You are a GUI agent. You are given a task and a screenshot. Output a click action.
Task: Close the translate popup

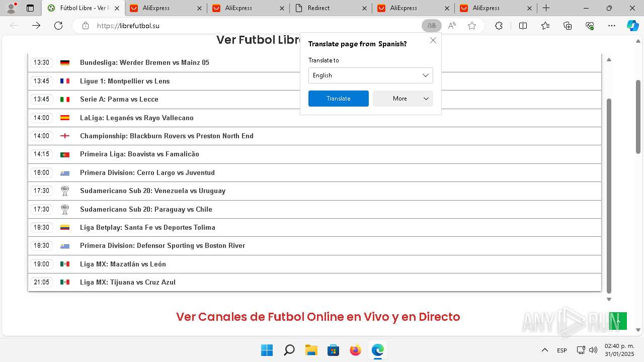point(433,40)
